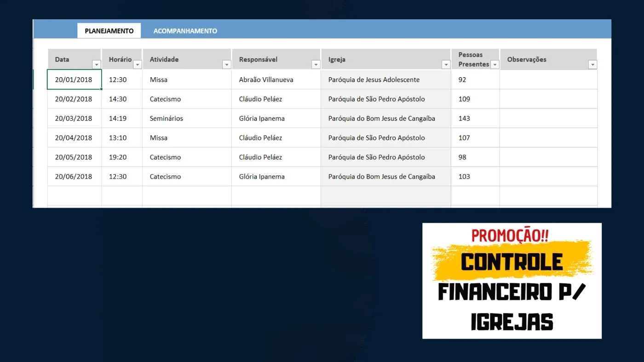Select the cell with date 20/03/2018

(75, 118)
